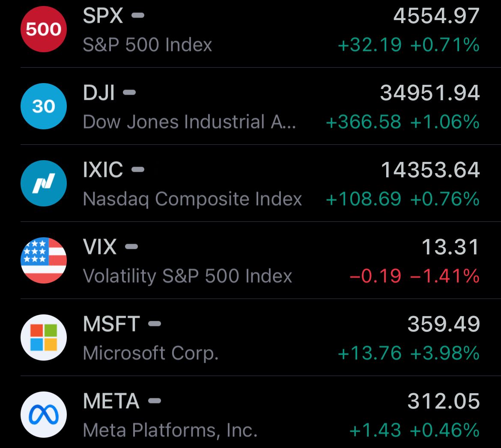
Task: Click the gray dash beside SPX
Action: [138, 15]
